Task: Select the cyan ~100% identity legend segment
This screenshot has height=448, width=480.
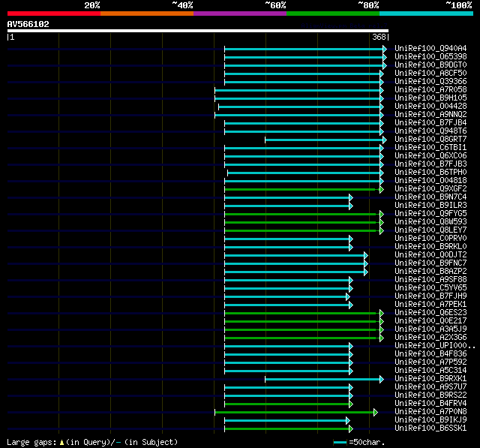Action: point(426,14)
